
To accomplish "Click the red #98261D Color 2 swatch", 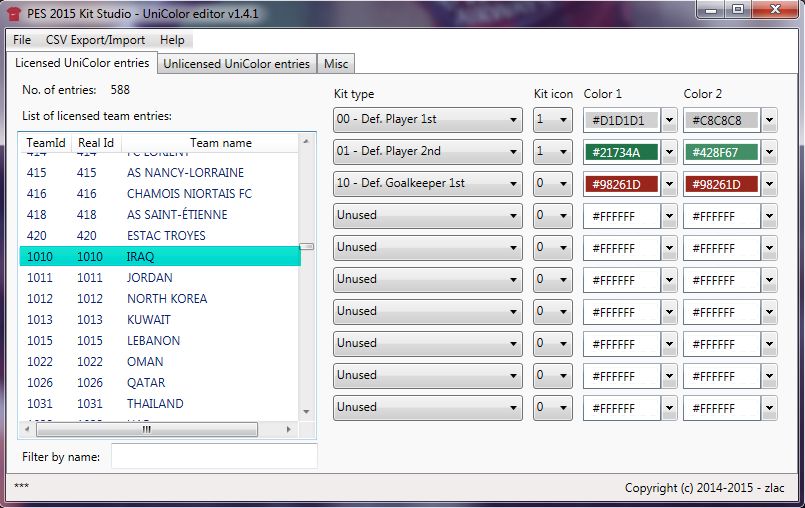I will pyautogui.click(x=721, y=184).
